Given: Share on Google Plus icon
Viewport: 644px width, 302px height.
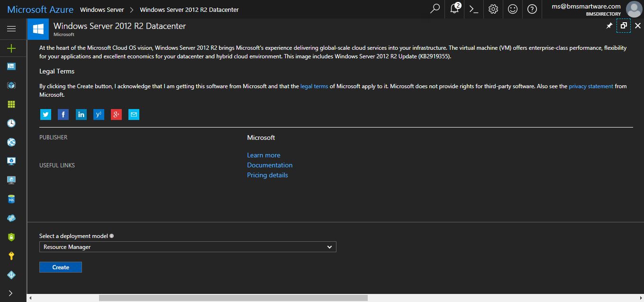Looking at the screenshot, I should pyautogui.click(x=117, y=114).
